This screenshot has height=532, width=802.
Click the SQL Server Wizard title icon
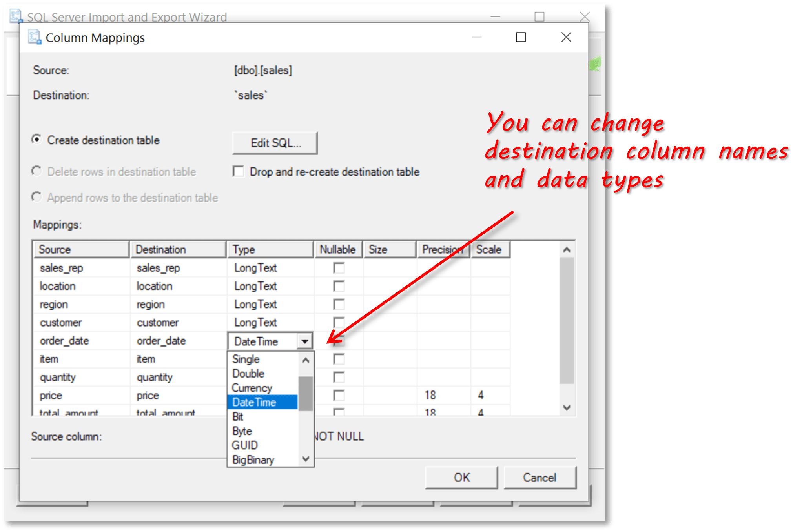tap(16, 16)
